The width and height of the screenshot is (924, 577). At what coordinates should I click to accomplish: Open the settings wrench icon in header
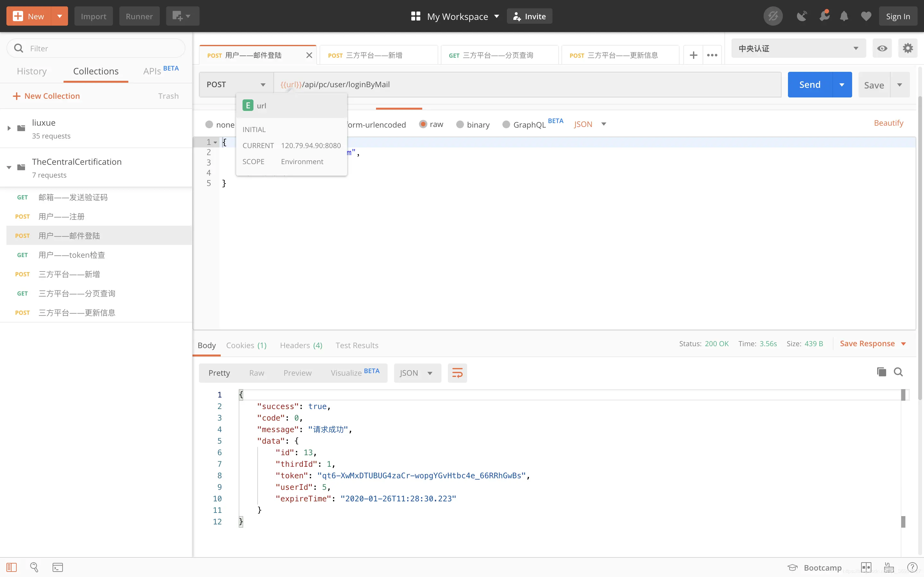tap(824, 16)
